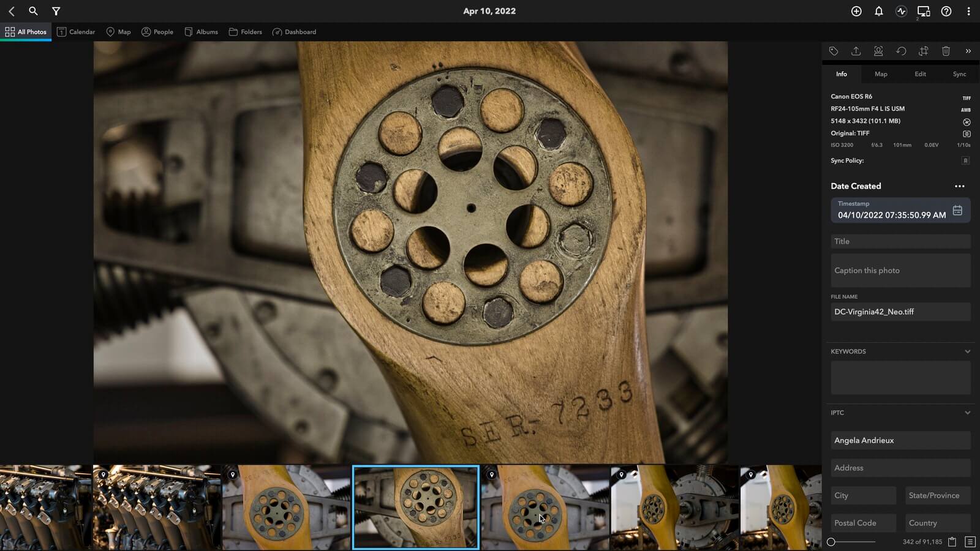Image resolution: width=980 pixels, height=551 pixels.
Task: Click the tag icon in the panel toolbar
Action: [834, 51]
